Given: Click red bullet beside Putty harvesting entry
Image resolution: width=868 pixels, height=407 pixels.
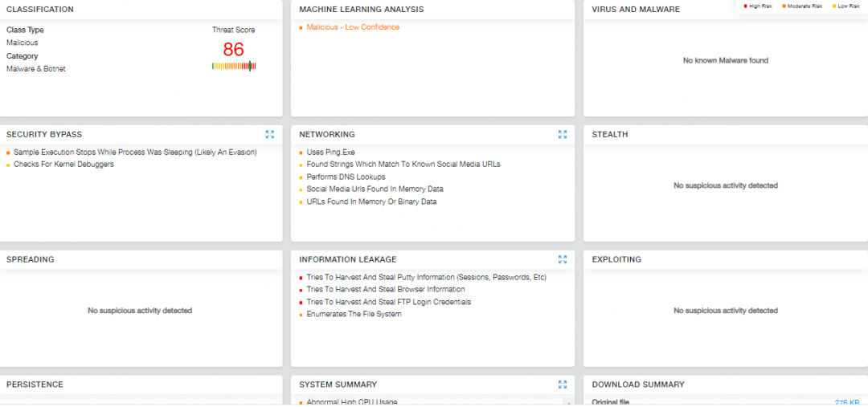Looking at the screenshot, I should (300, 278).
